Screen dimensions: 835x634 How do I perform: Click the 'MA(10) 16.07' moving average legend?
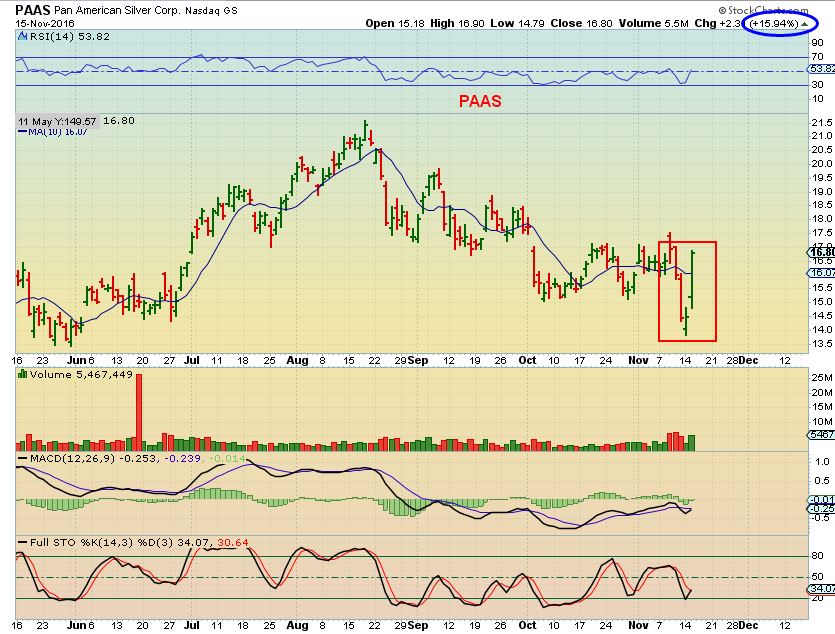coord(53,131)
